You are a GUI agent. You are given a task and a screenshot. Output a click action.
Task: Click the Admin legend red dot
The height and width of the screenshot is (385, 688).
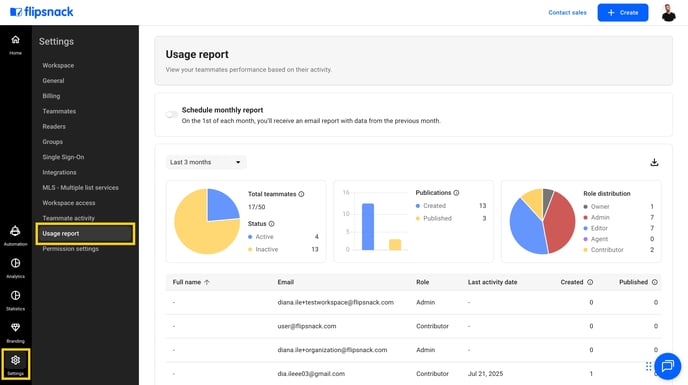pos(585,218)
